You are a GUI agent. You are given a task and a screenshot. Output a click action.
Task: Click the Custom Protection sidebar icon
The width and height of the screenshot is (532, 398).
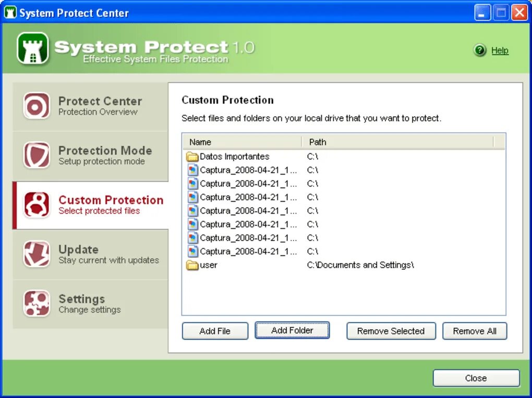pyautogui.click(x=37, y=205)
